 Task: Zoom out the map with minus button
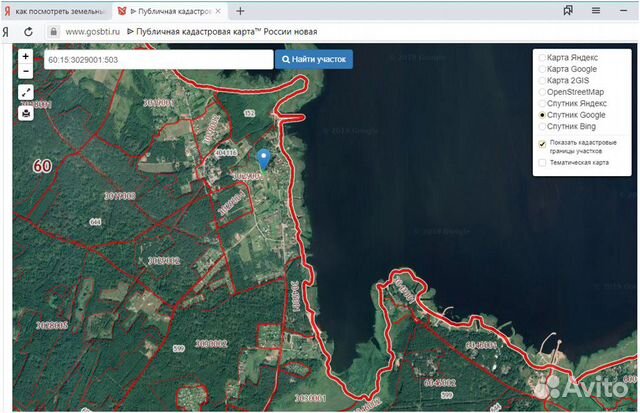tap(26, 71)
